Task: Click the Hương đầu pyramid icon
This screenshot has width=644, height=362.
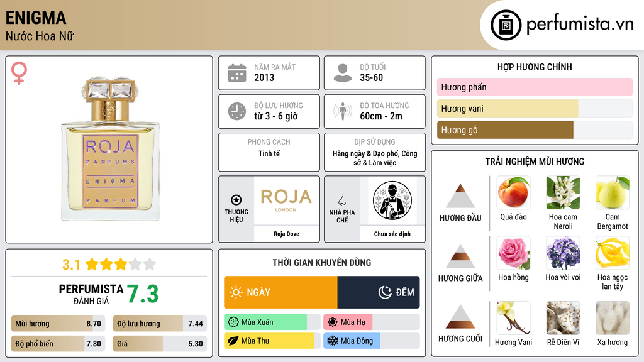Action: 460,196
